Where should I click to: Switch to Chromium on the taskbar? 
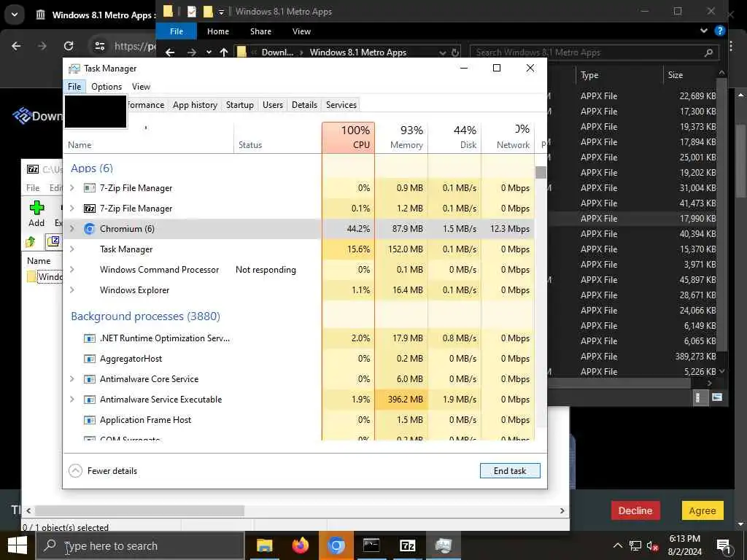point(336,545)
